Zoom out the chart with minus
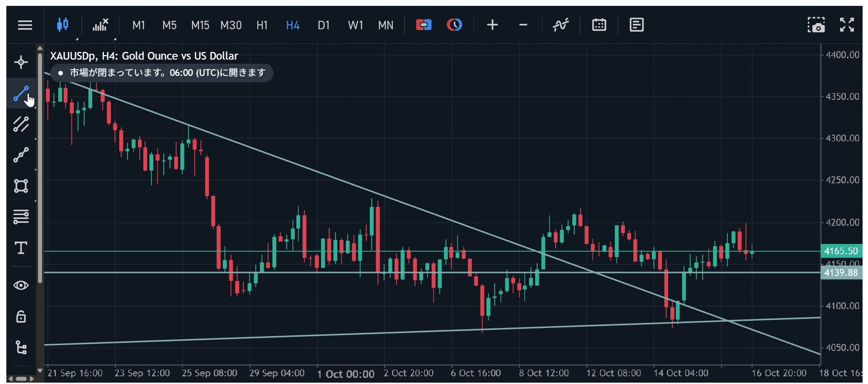 click(x=523, y=25)
